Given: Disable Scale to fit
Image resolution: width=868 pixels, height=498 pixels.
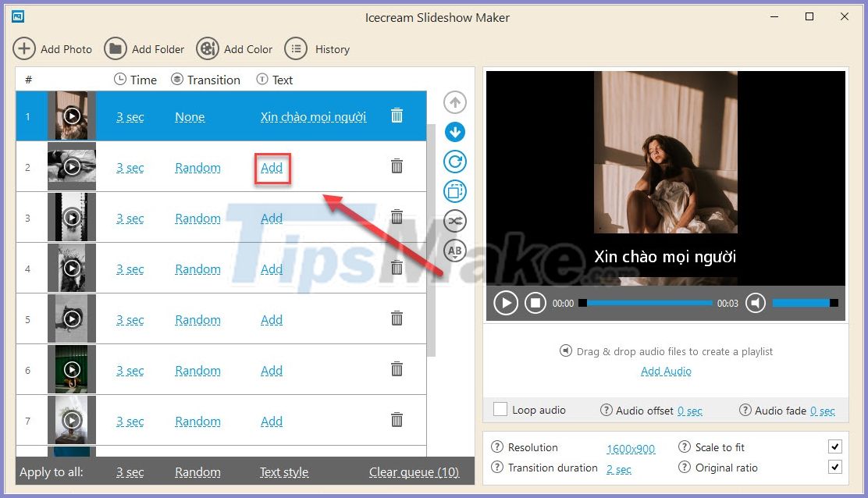Looking at the screenshot, I should (835, 446).
